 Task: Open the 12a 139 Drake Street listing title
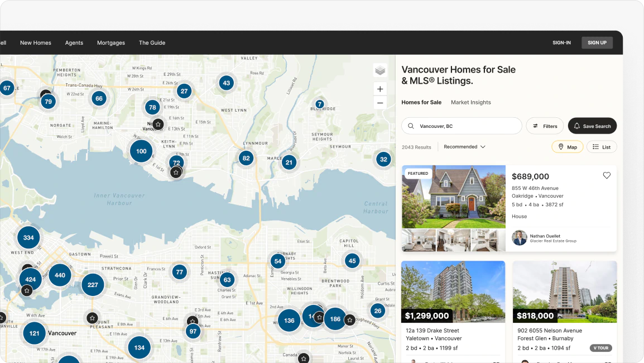[x=432, y=331]
